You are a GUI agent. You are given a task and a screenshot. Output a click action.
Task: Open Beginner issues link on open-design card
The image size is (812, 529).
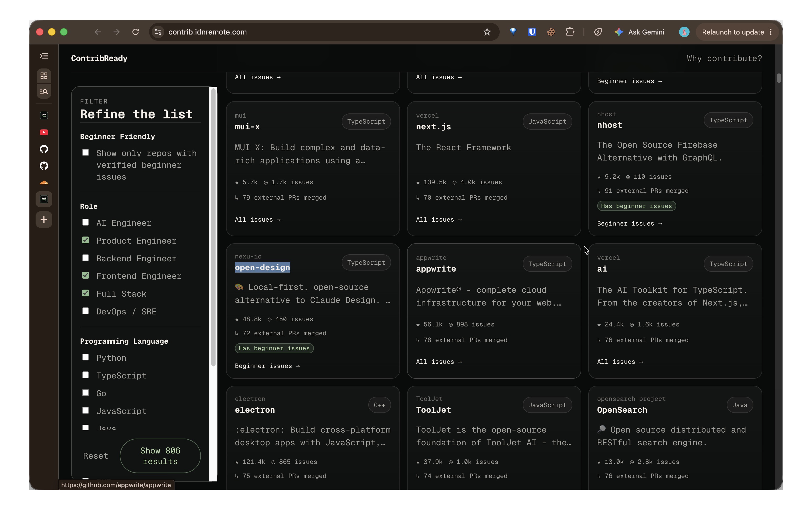pos(267,366)
